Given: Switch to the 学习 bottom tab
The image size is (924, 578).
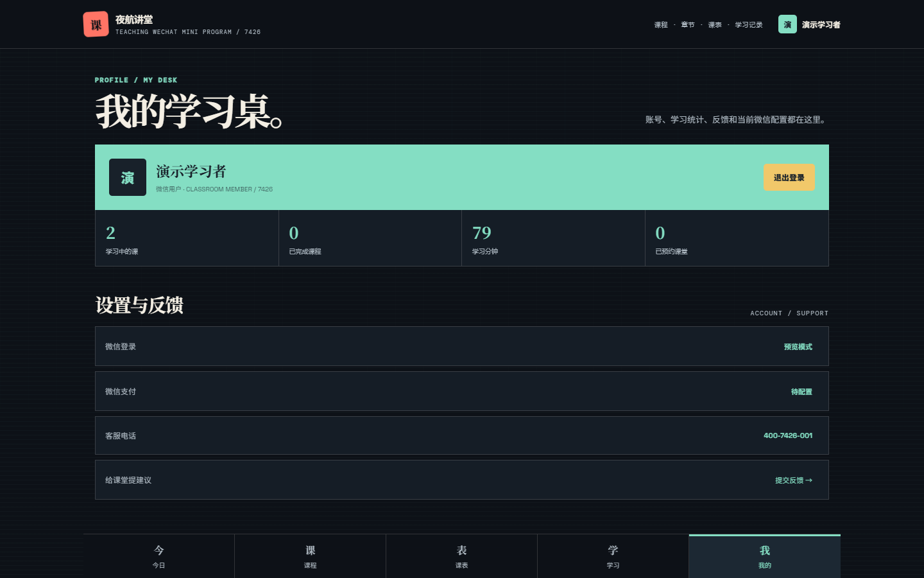Looking at the screenshot, I should pyautogui.click(x=613, y=556).
